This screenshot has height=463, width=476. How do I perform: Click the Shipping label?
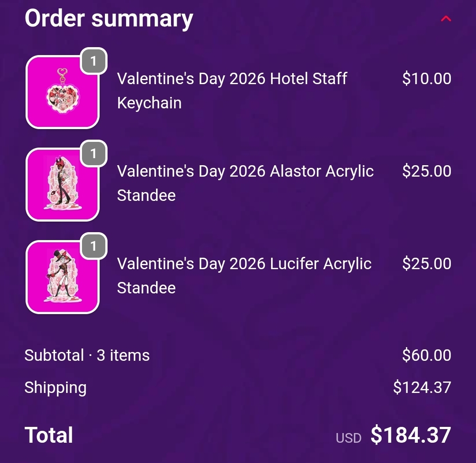pos(56,388)
